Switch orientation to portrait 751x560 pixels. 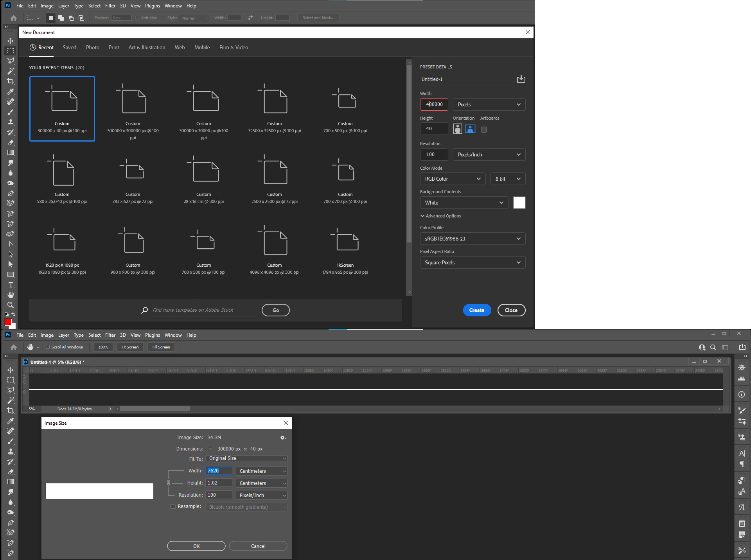[x=457, y=129]
